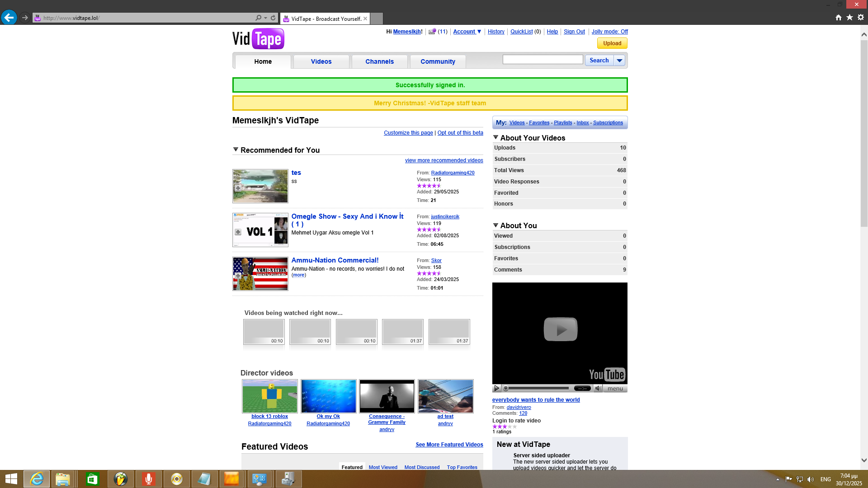Open the inbox envelope icon showing 11 messages
This screenshot has width=868, height=488.
[432, 32]
